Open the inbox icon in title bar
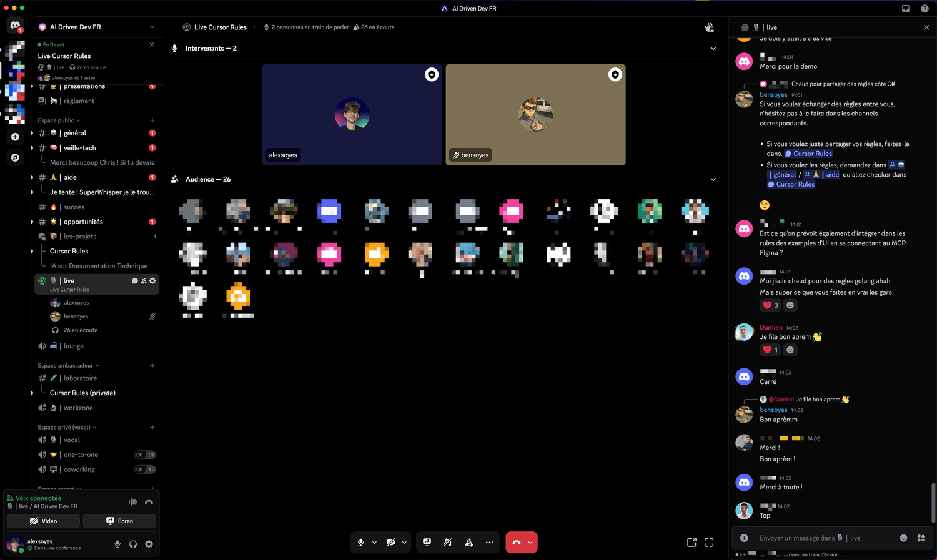 [906, 9]
